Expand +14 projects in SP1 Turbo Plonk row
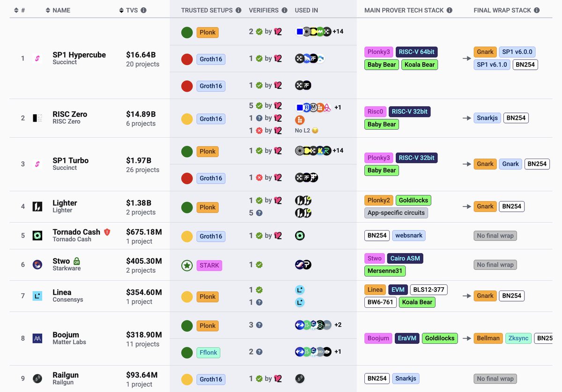 point(338,151)
